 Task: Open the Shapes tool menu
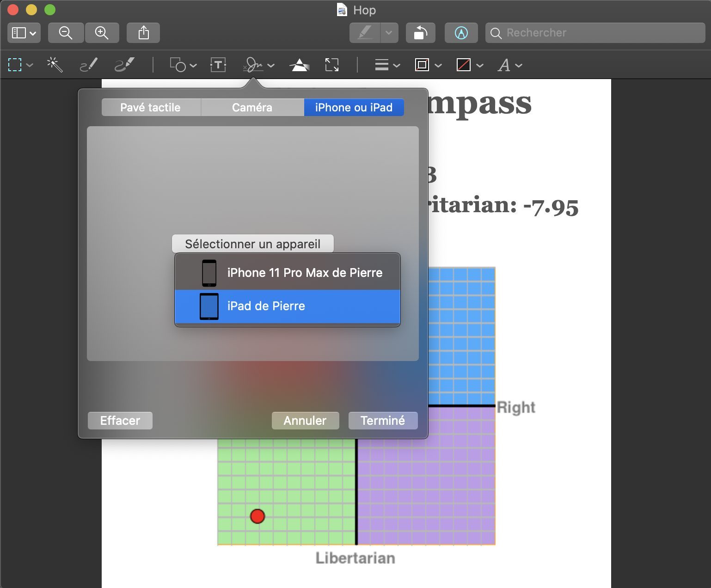click(183, 65)
